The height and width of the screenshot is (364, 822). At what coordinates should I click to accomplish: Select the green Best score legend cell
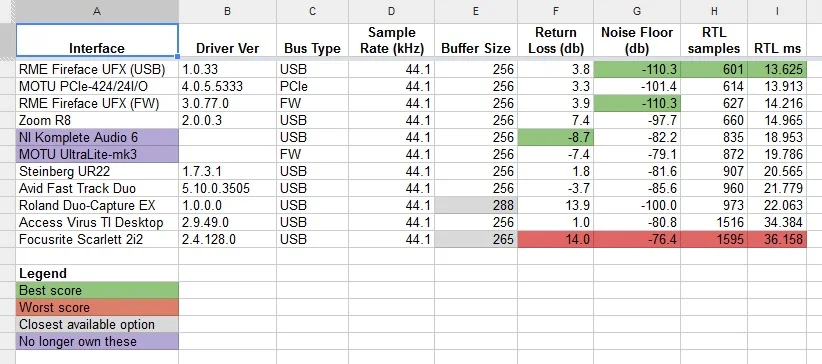97,290
